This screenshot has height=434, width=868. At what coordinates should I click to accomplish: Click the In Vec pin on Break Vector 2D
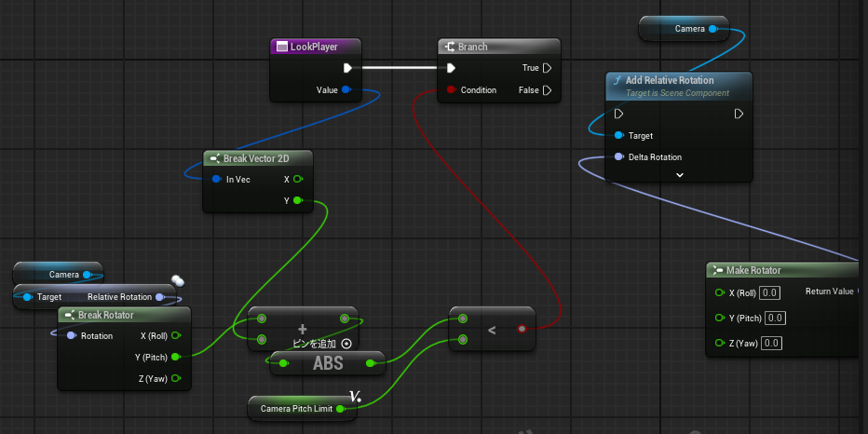pos(216,180)
